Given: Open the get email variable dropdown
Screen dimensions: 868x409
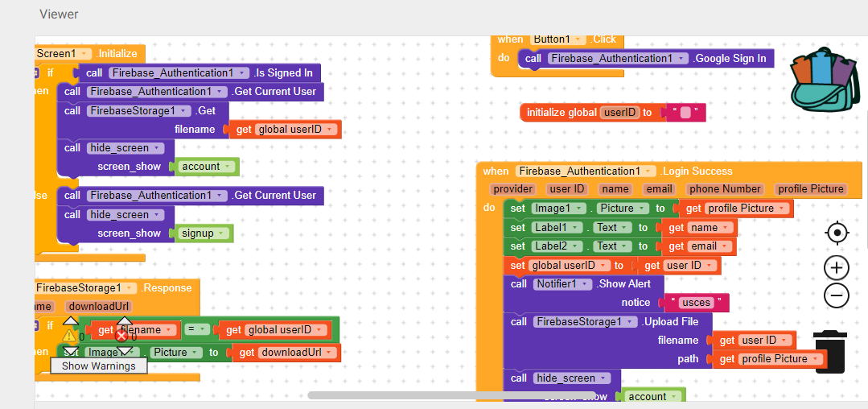Looking at the screenshot, I should coord(725,246).
